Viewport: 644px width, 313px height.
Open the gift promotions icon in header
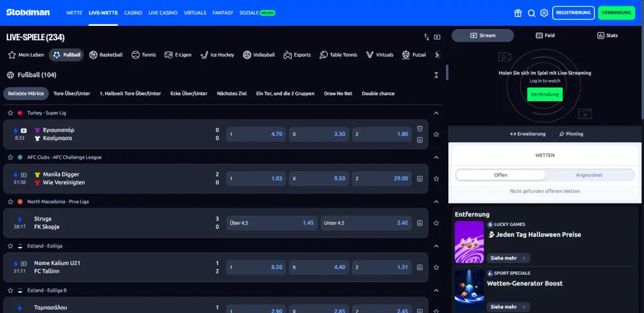pos(518,13)
